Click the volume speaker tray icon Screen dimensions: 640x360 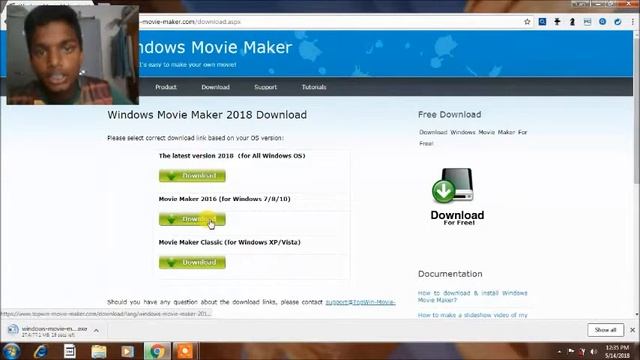(x=593, y=351)
